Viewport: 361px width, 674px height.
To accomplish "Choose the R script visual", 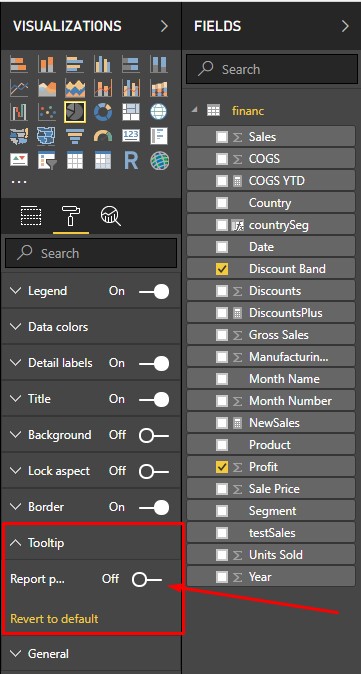I will pyautogui.click(x=131, y=160).
